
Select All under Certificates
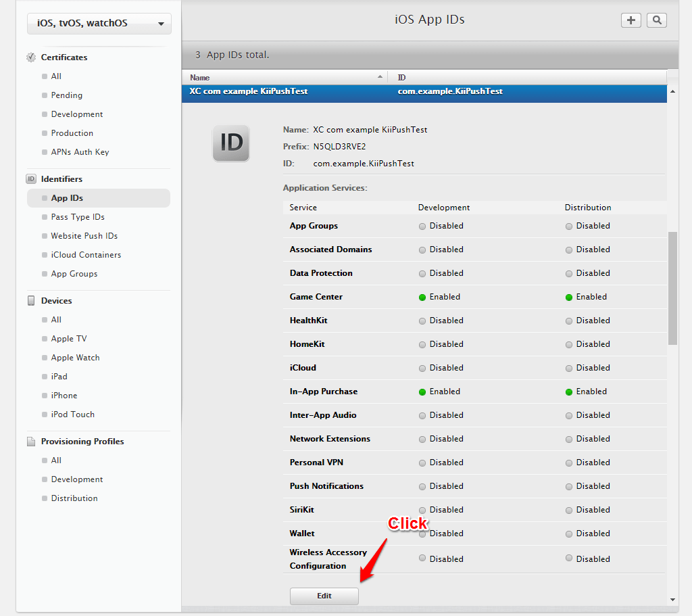tap(56, 76)
